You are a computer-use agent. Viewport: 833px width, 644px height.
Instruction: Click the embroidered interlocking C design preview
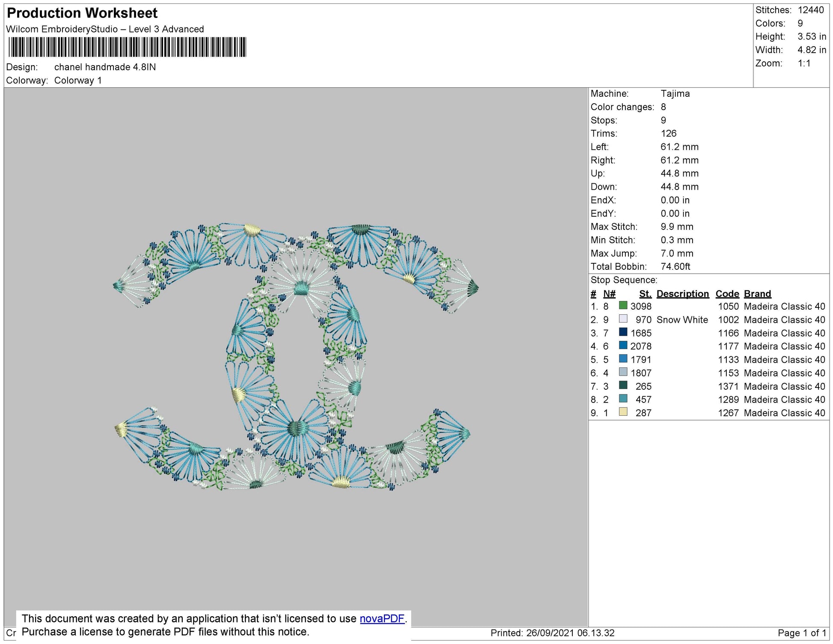point(296,356)
